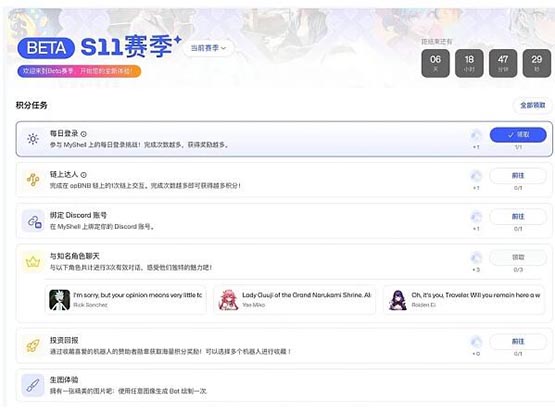Claim all rewards with 全部领取 button
The width and height of the screenshot is (555, 413).
(532, 105)
